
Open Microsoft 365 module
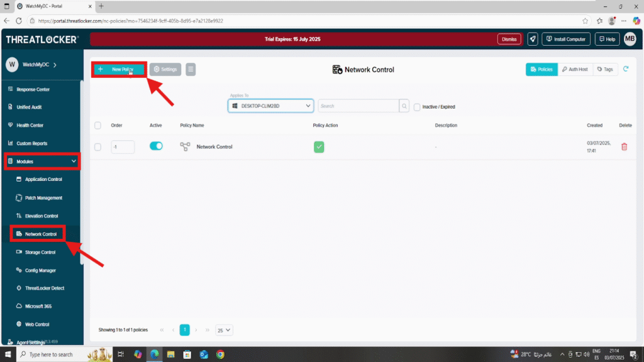click(x=38, y=306)
